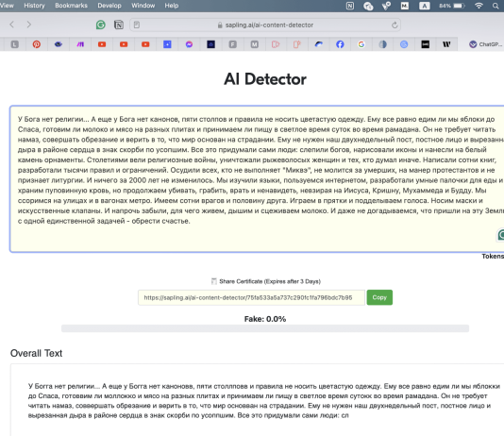Open the Develop menu
The image size is (504, 436).
tap(109, 6)
